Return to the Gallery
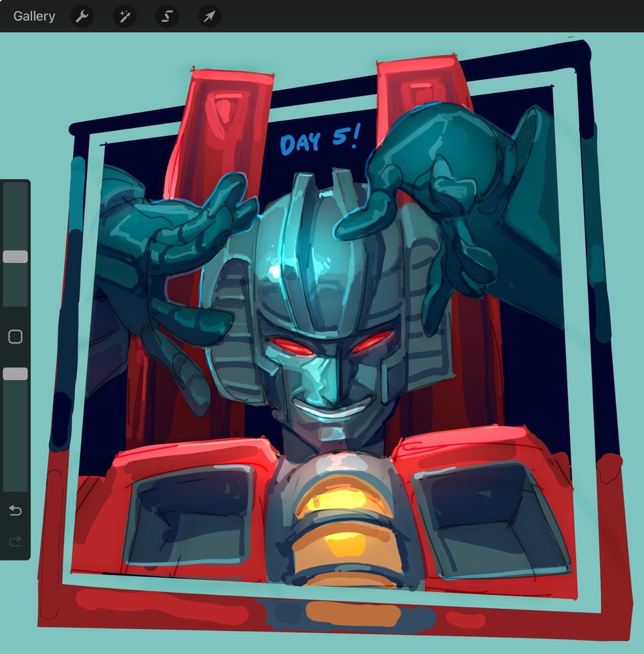The image size is (644, 654). tap(34, 16)
